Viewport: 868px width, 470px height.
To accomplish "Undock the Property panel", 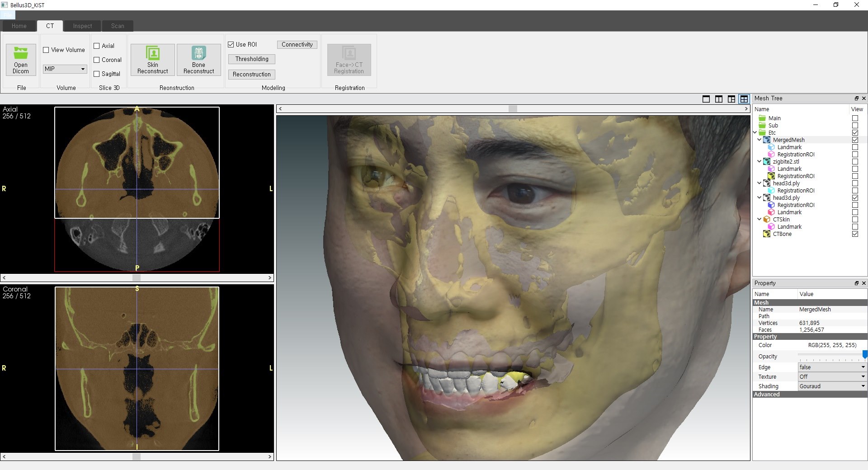I will coord(856,283).
